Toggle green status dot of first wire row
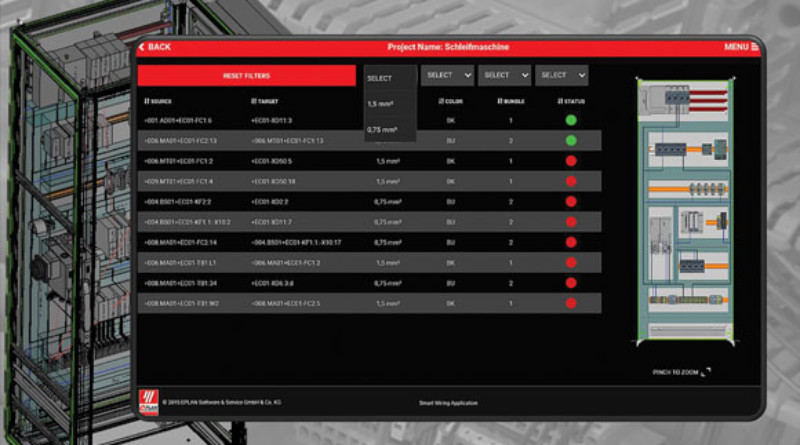This screenshot has width=800, height=445. click(571, 120)
